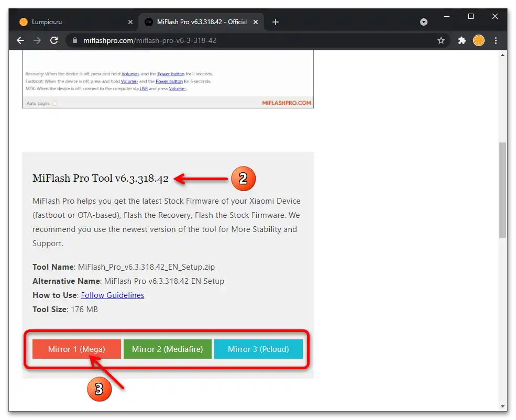Open the Extensions puzzle icon
Image resolution: width=516 pixels, height=420 pixels.
462,40
